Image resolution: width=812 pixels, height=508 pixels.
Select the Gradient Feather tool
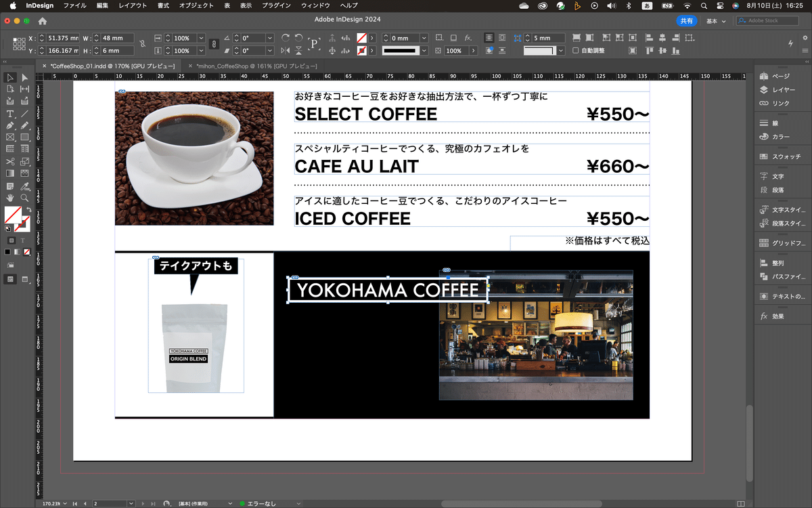(25, 174)
